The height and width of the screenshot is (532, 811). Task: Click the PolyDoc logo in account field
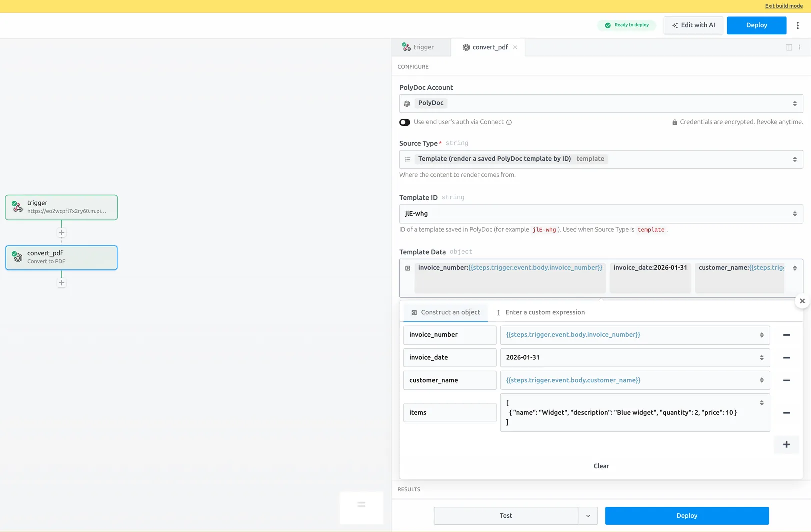(407, 104)
